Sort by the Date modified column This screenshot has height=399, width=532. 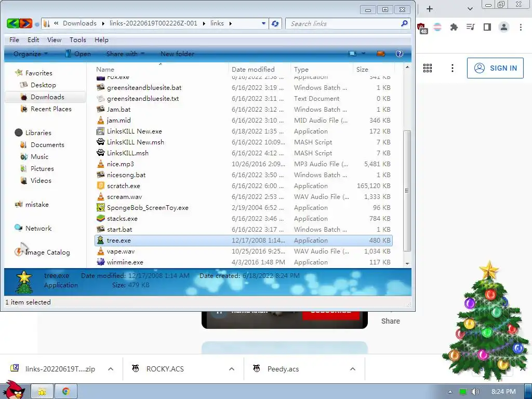coord(253,69)
